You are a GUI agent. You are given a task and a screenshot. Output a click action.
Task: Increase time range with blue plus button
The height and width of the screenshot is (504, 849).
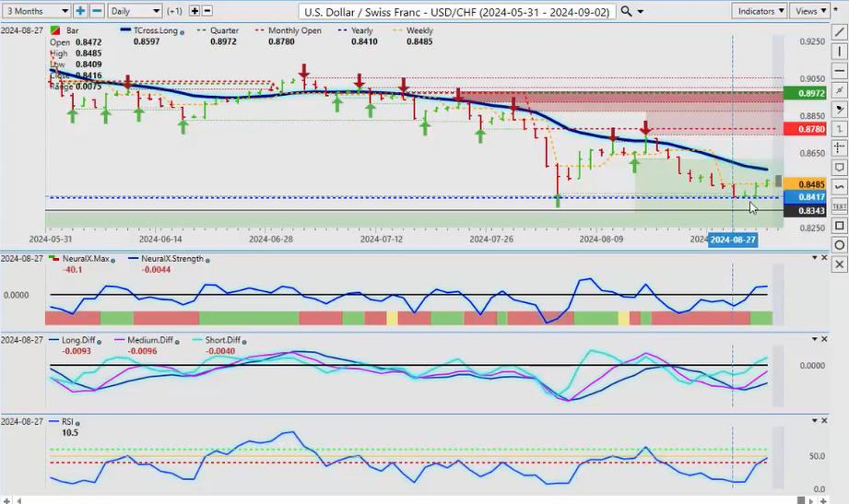[81, 11]
